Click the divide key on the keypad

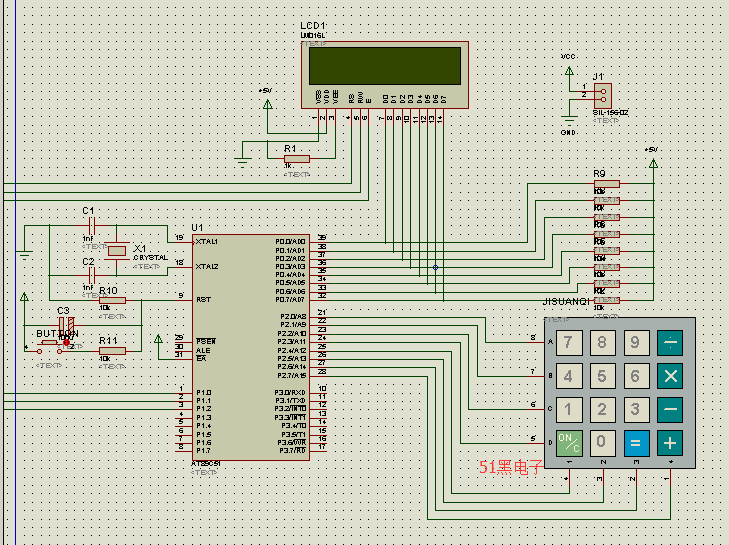(x=670, y=343)
